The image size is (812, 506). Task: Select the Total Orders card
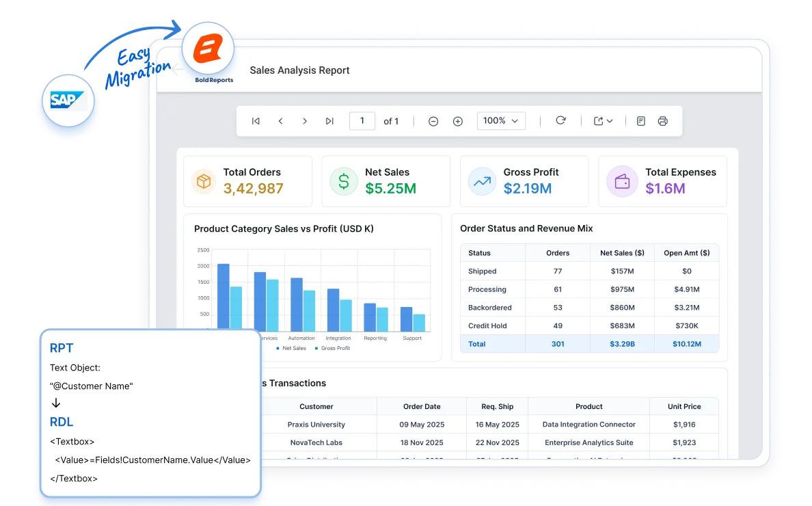click(x=248, y=181)
